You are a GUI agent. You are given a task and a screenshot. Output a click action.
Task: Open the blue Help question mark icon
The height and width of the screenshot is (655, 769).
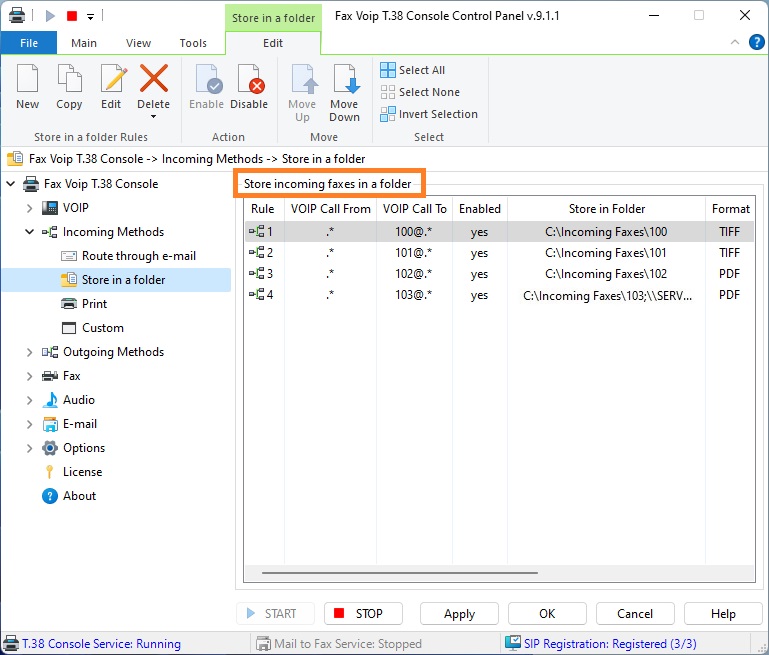(x=756, y=42)
